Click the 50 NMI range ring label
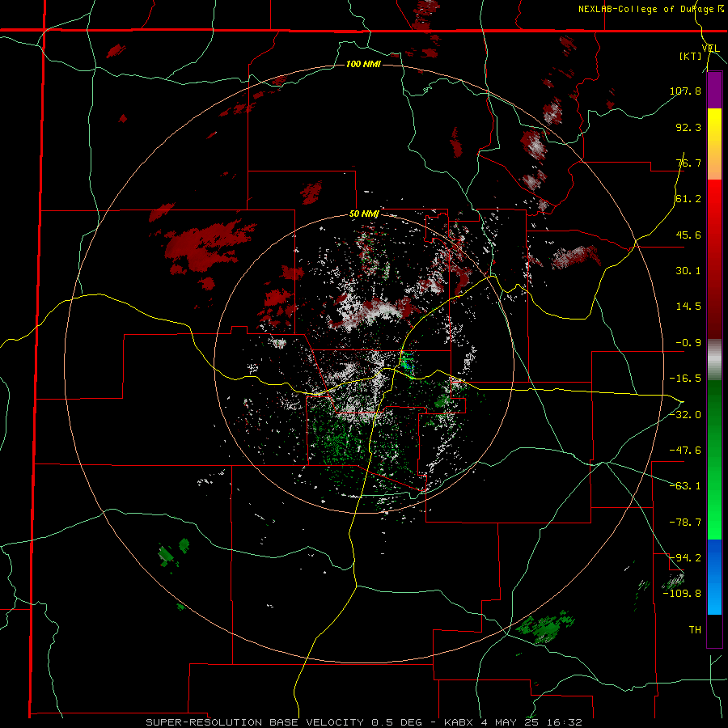The image size is (728, 728). point(364,214)
